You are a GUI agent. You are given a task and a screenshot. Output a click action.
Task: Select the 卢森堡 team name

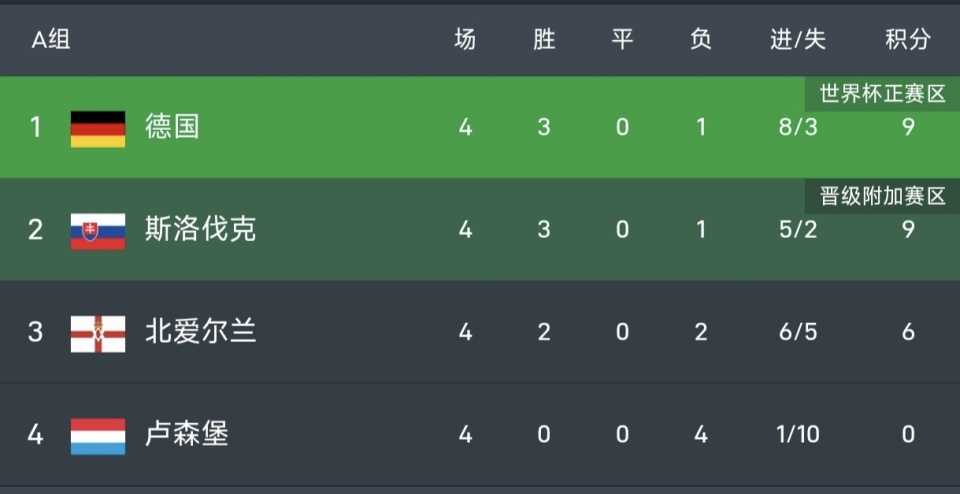(x=186, y=434)
